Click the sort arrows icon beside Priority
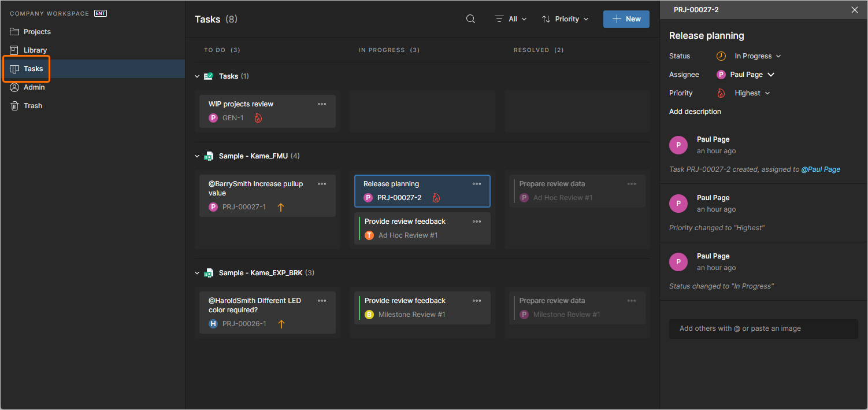 tap(546, 19)
